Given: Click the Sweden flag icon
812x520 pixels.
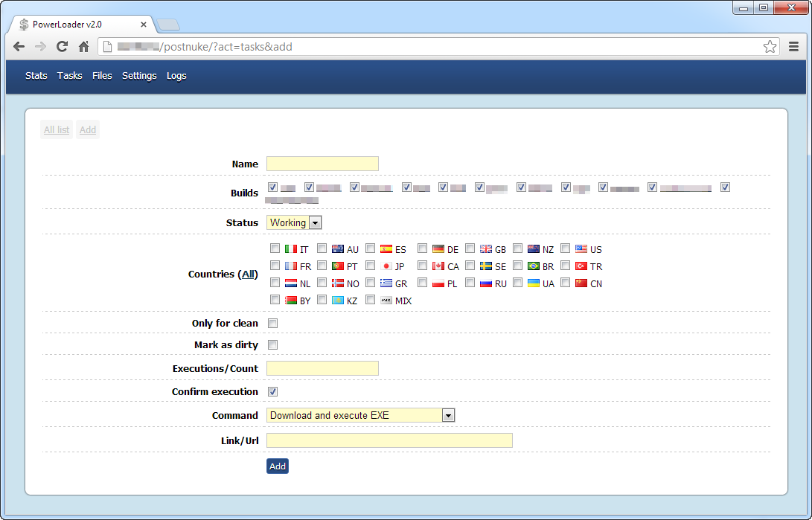Looking at the screenshot, I should 486,266.
